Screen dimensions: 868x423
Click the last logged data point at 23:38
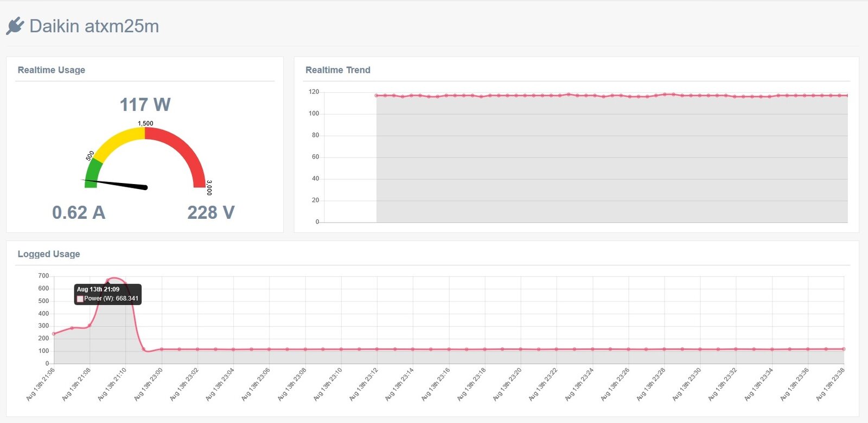coord(844,349)
